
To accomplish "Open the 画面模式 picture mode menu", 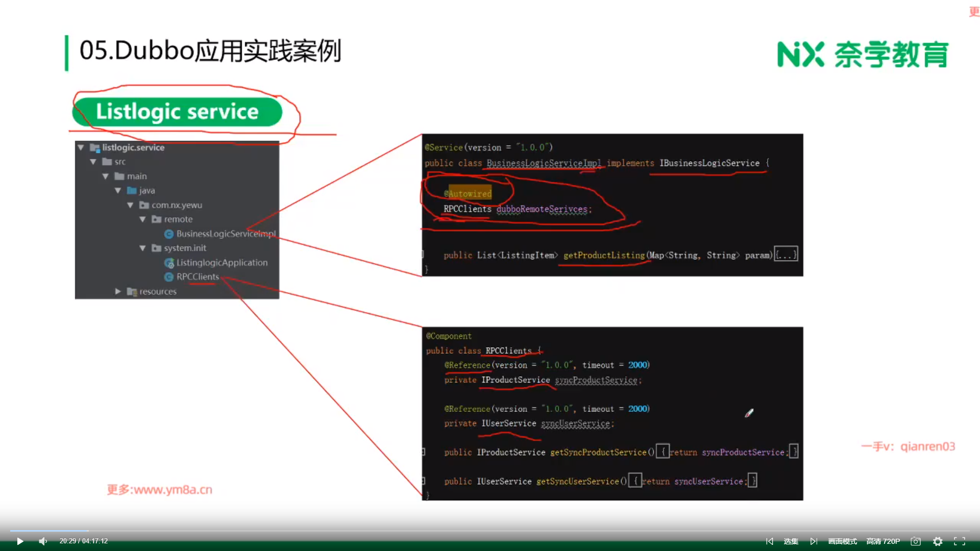I will click(x=842, y=541).
